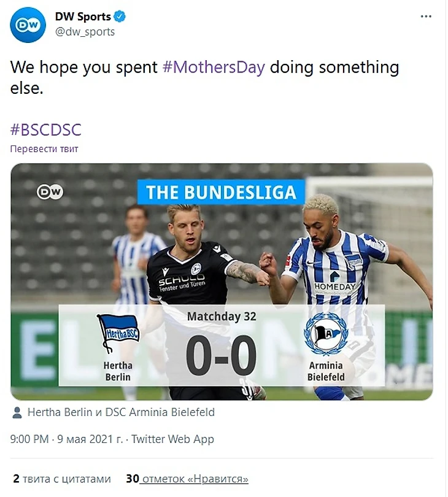Viewport: 448px width, 497px height.
Task: Open the #BSCDSC hashtag
Action: point(46,129)
